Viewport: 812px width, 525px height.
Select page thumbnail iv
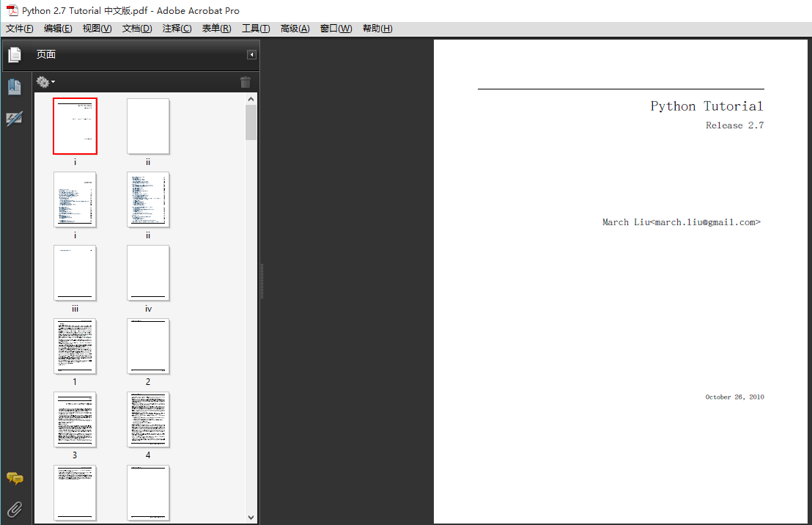pyautogui.click(x=148, y=273)
